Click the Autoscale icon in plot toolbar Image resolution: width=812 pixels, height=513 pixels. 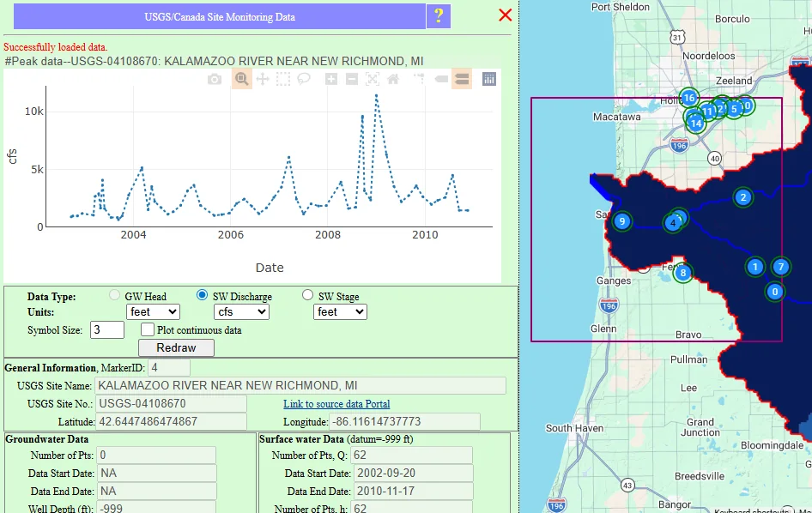click(x=373, y=79)
